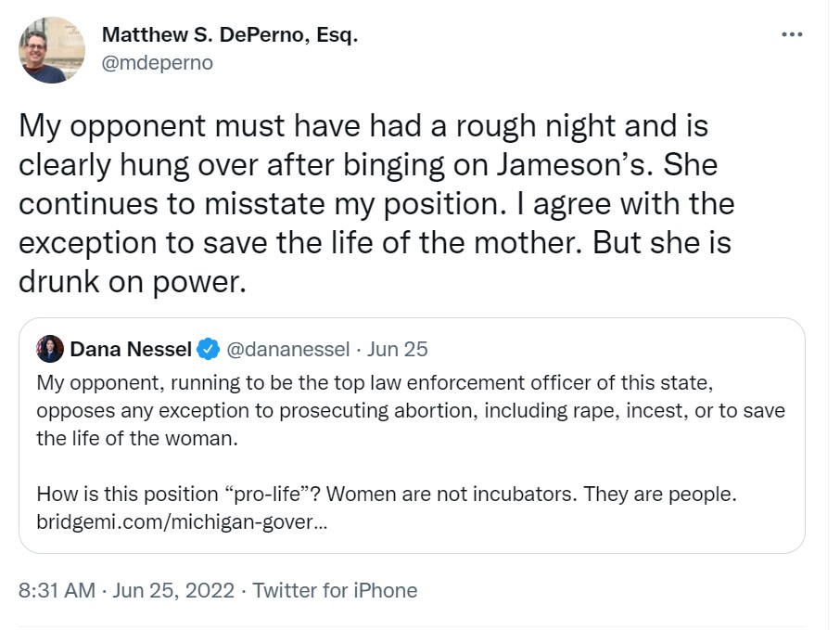Visit the @mdeperno handle

pos(157,62)
